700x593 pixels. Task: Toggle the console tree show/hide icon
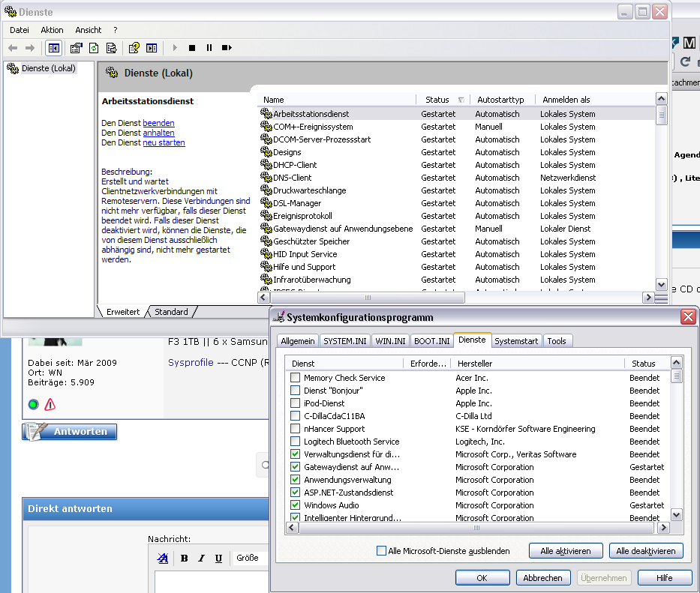point(53,48)
